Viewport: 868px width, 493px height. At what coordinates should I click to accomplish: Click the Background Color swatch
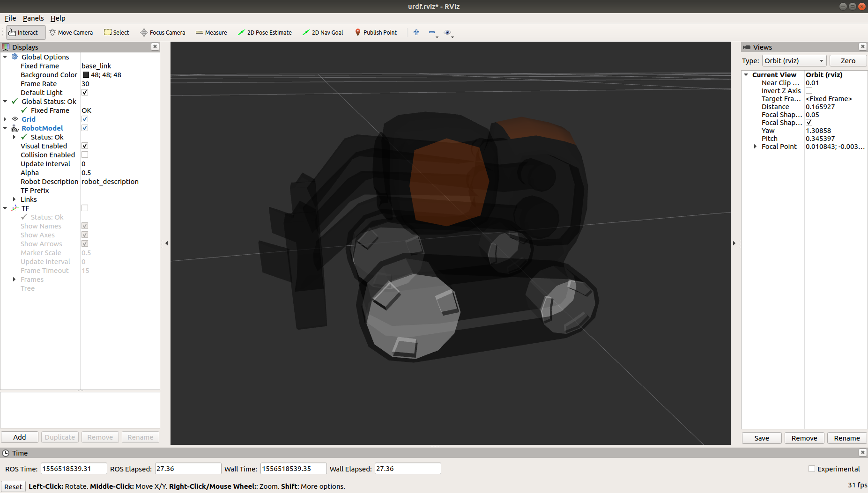click(x=86, y=75)
